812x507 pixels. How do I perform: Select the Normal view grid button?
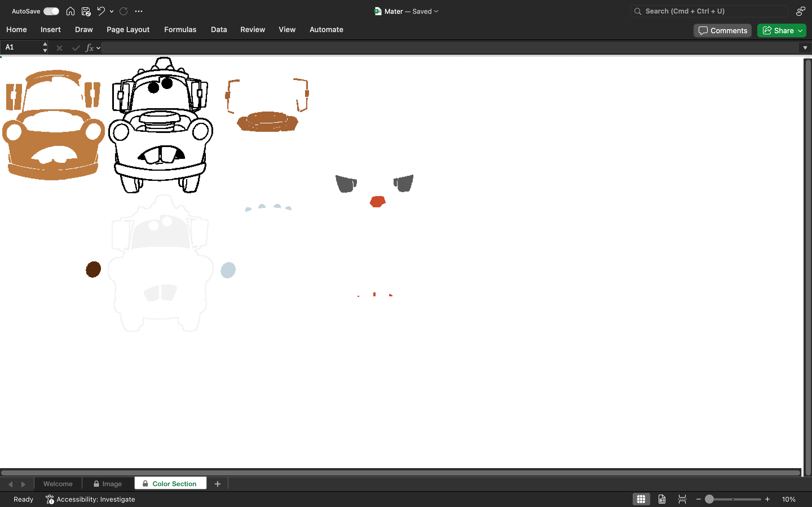641,499
